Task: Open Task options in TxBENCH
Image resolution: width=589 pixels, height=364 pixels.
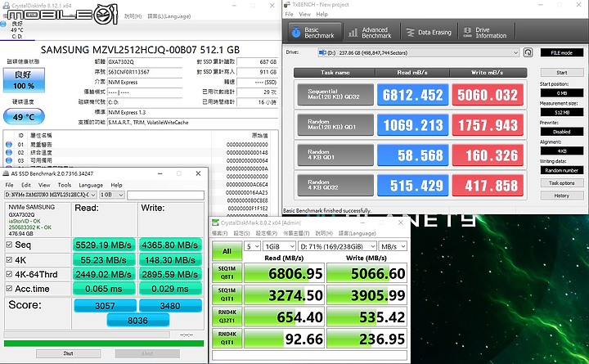Action: click(561, 183)
